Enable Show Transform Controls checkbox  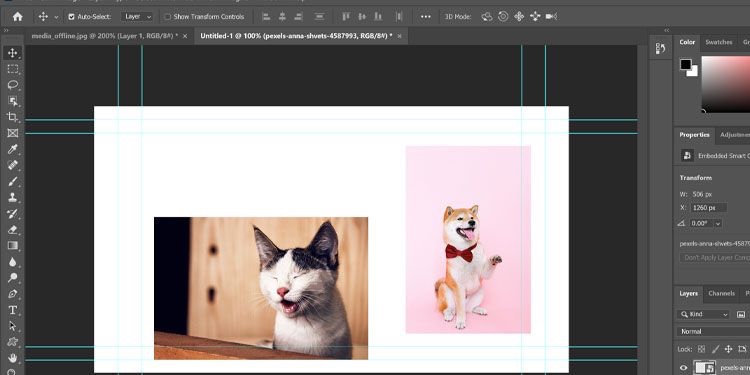(x=167, y=17)
